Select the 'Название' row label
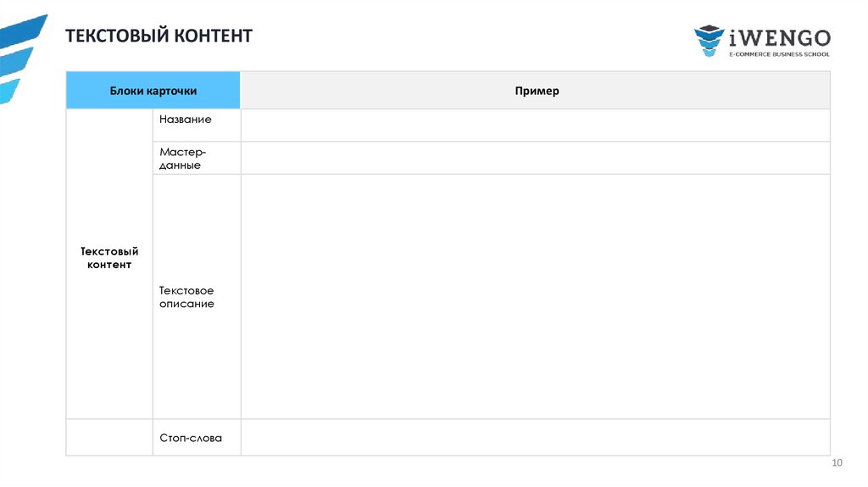The height and width of the screenshot is (487, 868). click(x=186, y=119)
